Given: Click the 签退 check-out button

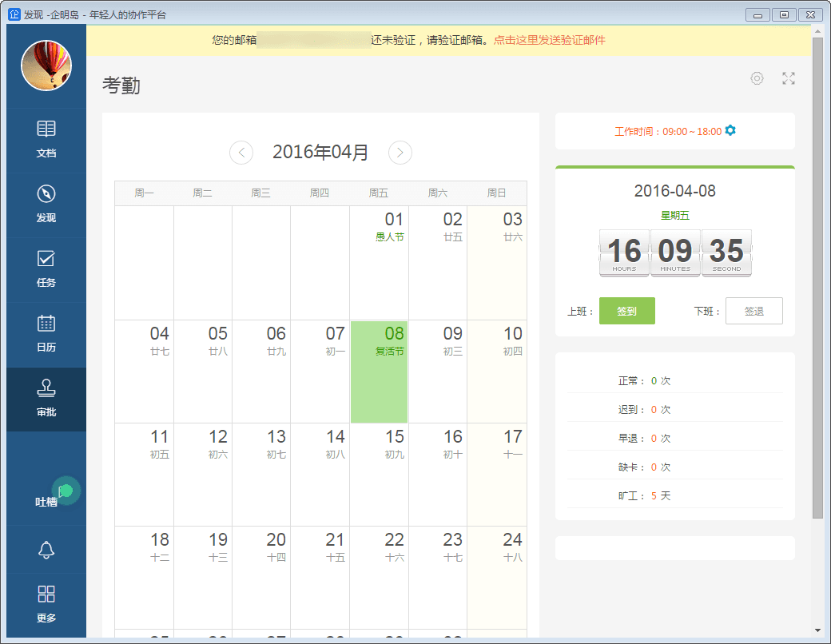Looking at the screenshot, I should pos(753,311).
